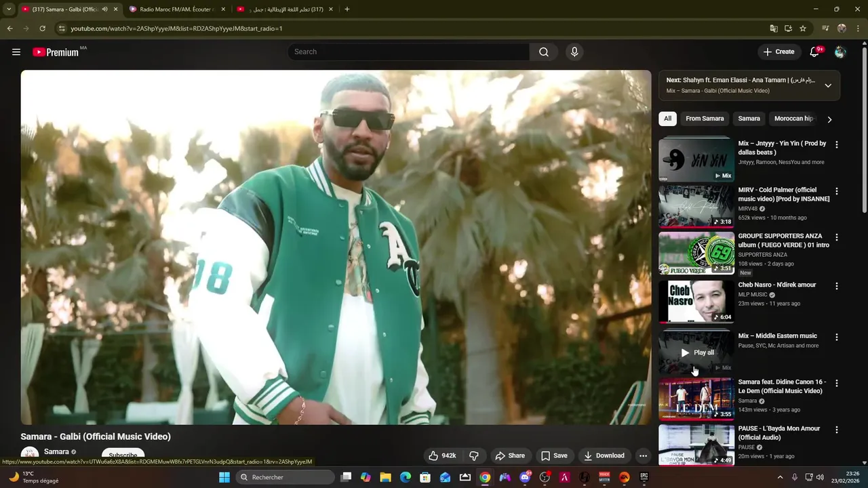Translate this page icon in address bar

click(774, 28)
